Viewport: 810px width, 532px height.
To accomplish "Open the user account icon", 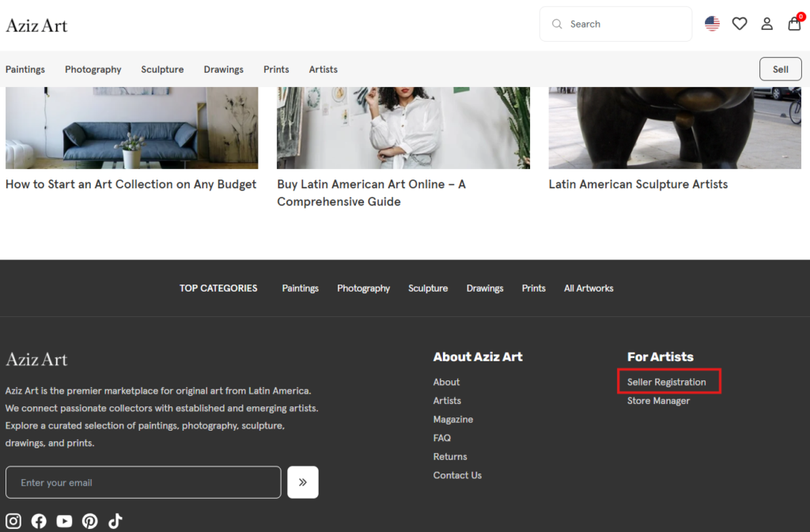I will point(766,24).
